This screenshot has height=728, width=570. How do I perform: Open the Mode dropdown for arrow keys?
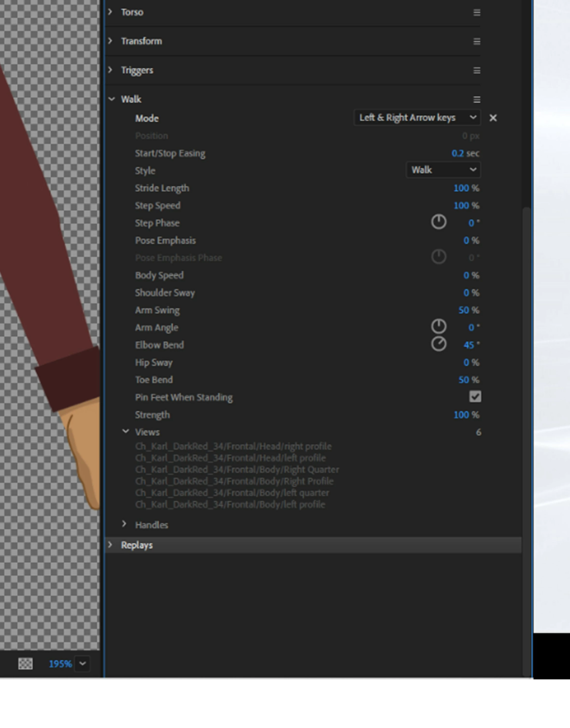coord(417,118)
